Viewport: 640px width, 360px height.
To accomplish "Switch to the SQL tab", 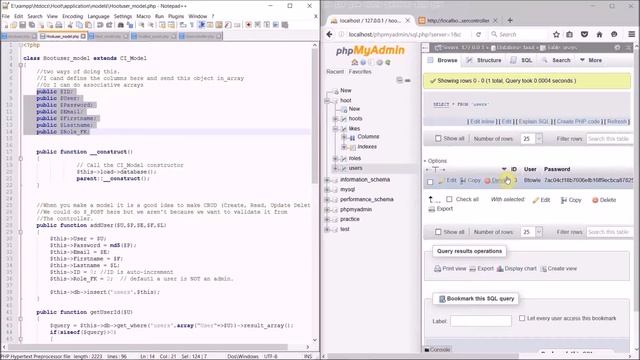I will tap(521, 60).
